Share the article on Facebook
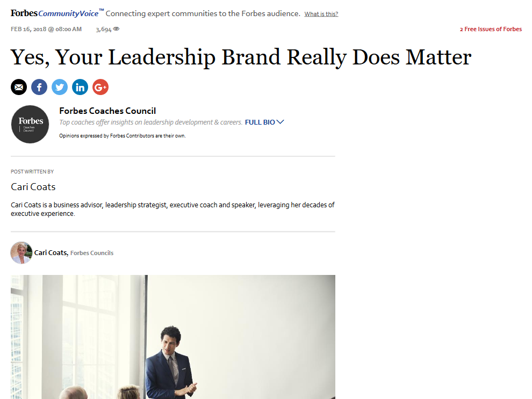Viewport: 532px width, 399px height. coord(39,87)
